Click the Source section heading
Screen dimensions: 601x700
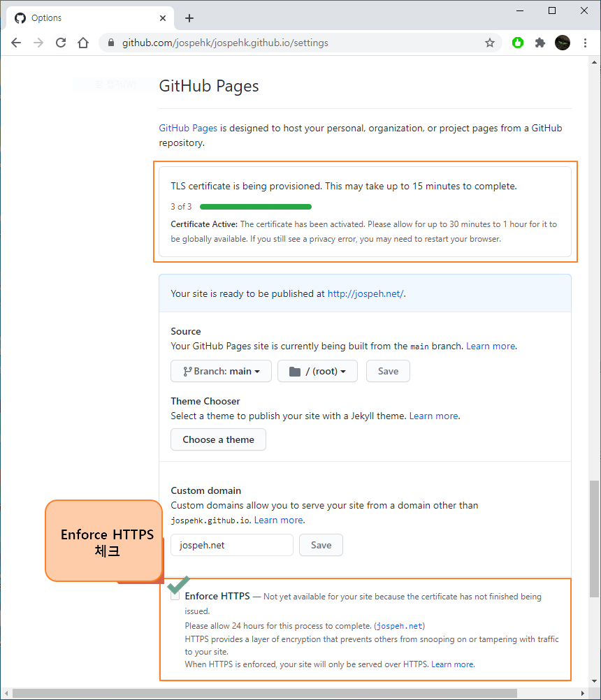(186, 331)
